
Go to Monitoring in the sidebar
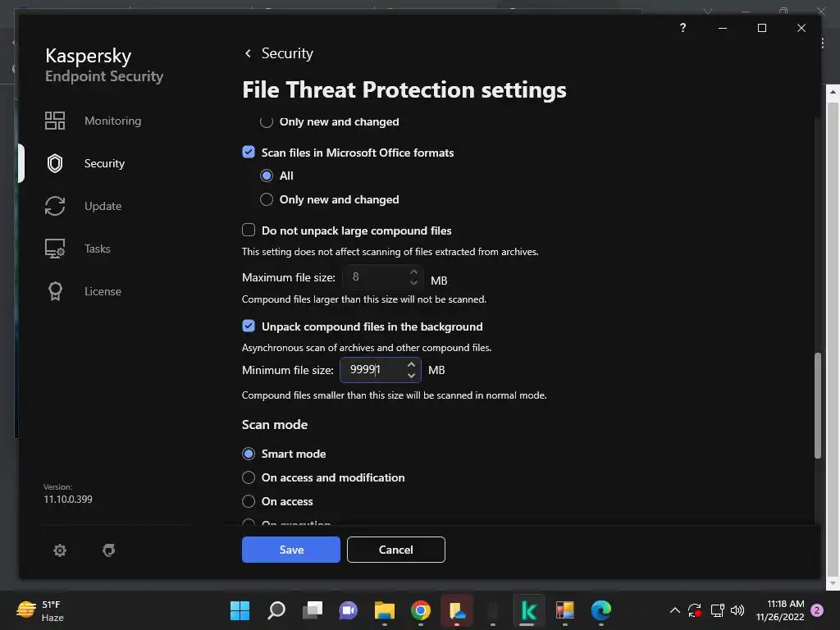click(112, 121)
